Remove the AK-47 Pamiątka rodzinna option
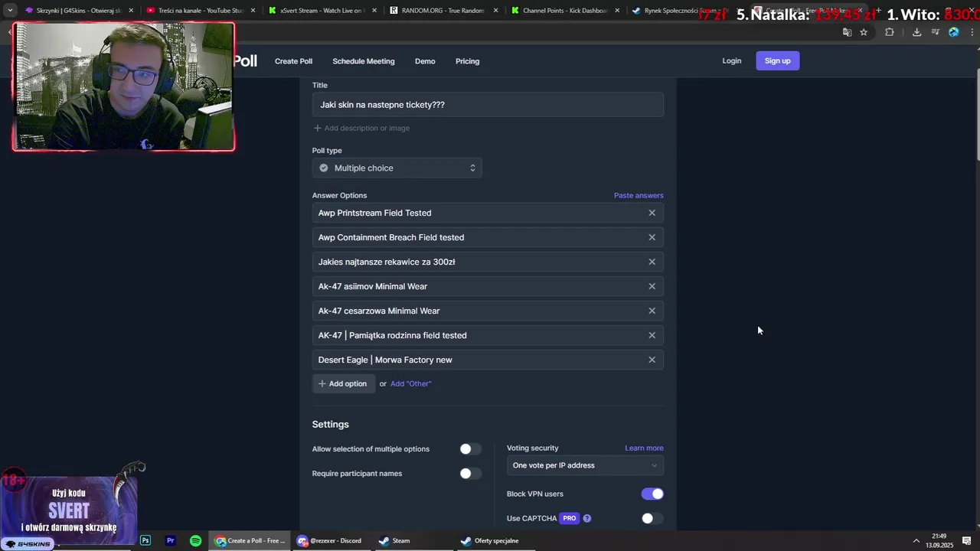 pos(652,335)
